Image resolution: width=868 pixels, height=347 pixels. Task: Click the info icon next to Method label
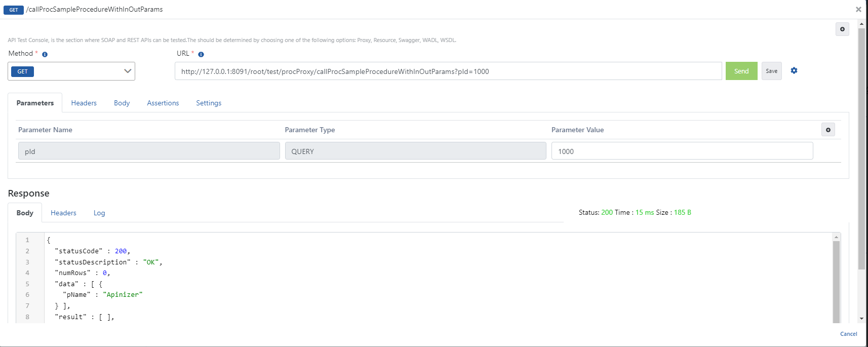coord(45,54)
